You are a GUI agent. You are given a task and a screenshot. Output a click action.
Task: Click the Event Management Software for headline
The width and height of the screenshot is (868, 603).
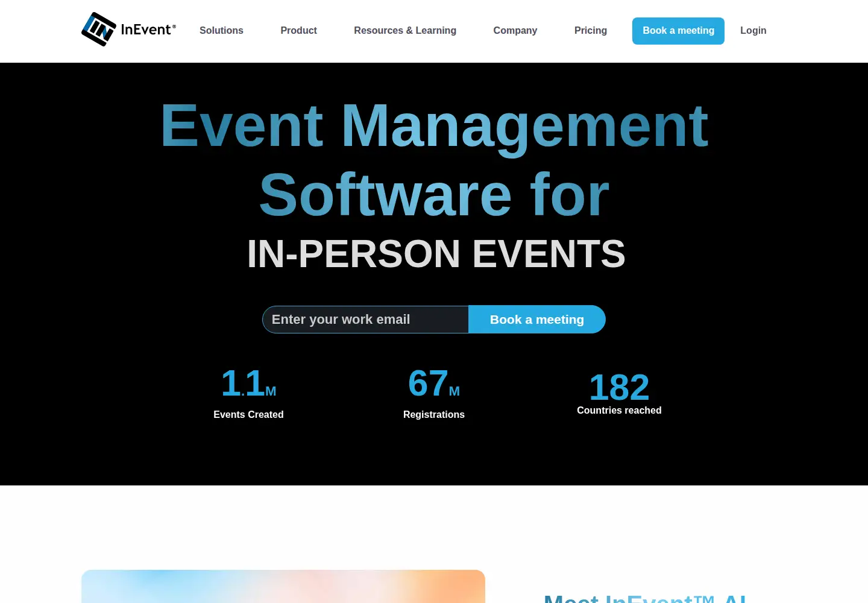(434, 160)
